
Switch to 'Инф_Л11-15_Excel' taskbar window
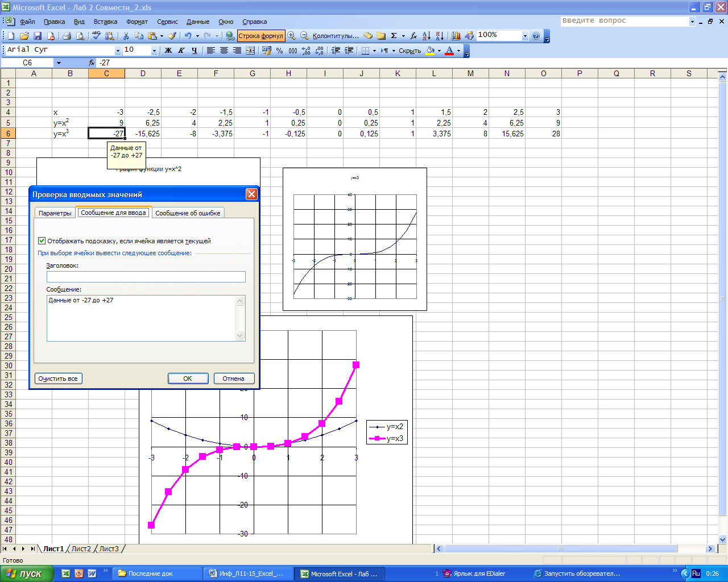(249, 573)
